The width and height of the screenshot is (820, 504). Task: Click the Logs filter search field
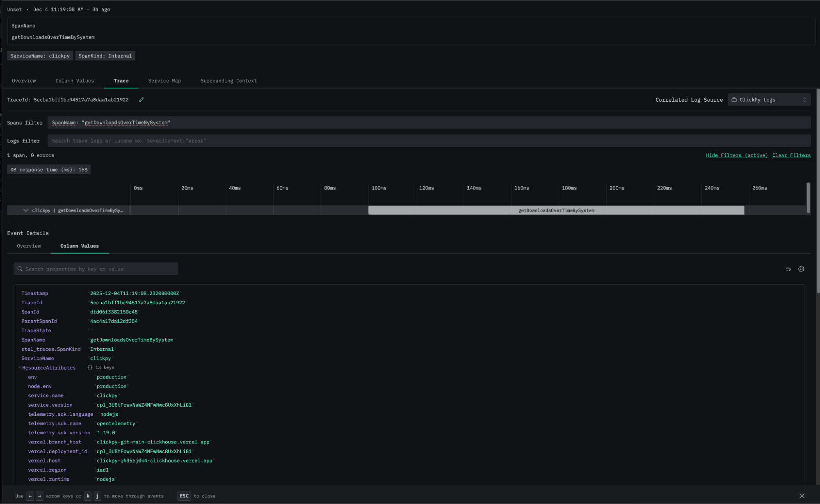pyautogui.click(x=429, y=141)
